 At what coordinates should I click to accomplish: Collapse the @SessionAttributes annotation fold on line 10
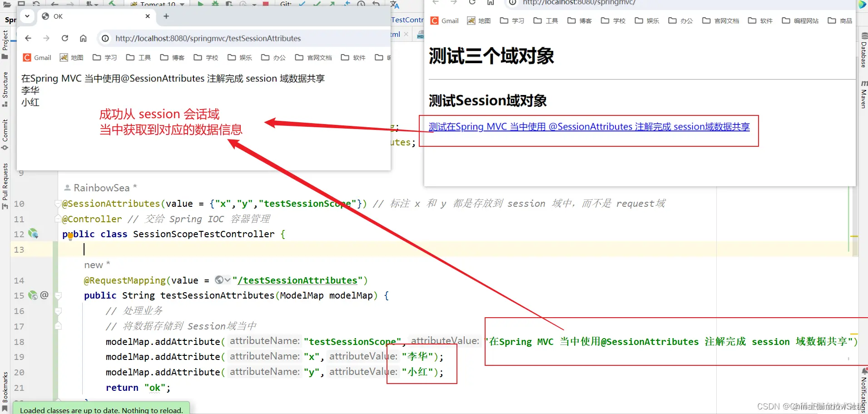(x=58, y=204)
